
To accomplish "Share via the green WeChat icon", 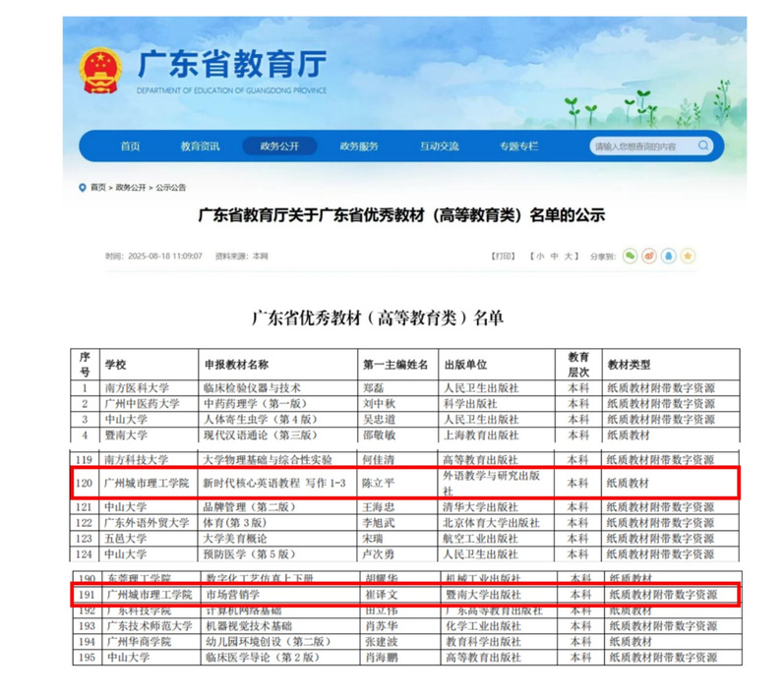I will (x=630, y=256).
